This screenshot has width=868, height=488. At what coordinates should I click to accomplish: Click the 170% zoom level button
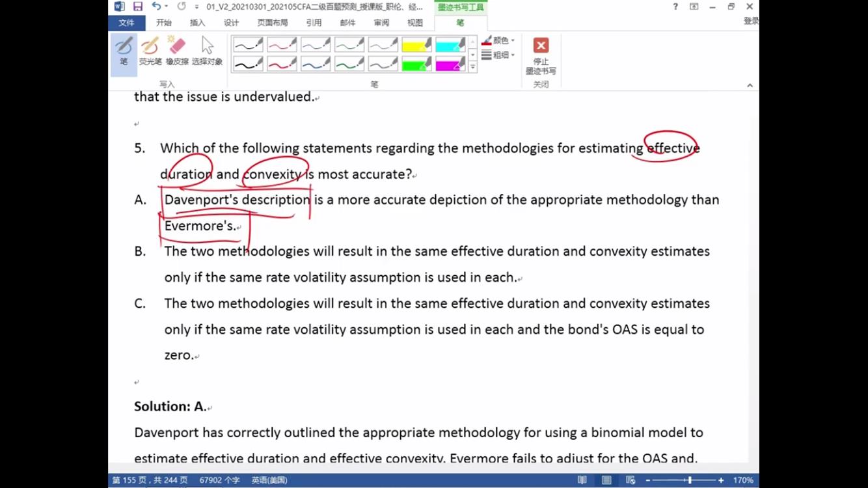[743, 480]
